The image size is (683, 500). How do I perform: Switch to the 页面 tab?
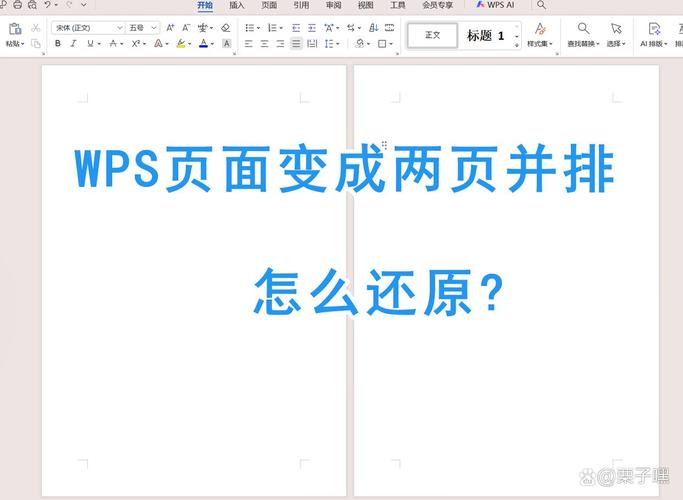coord(269,5)
